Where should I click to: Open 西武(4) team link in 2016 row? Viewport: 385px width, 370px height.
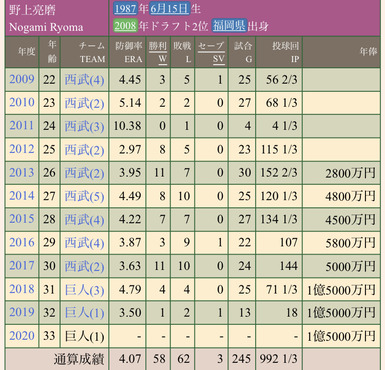84,243
